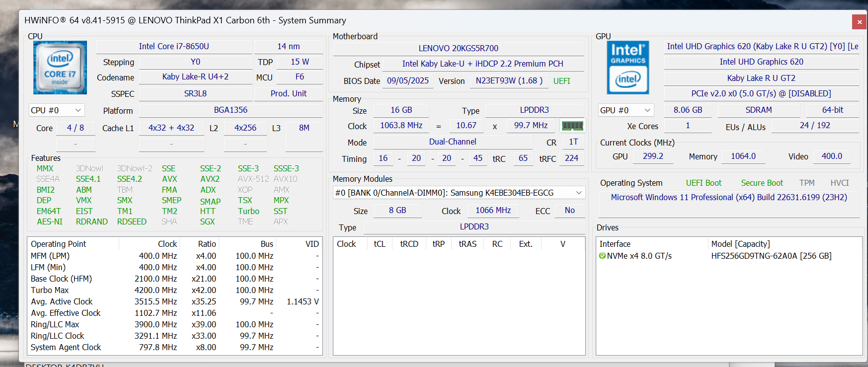Image resolution: width=868 pixels, height=367 pixels.
Task: Click the module clock 1066 MHz value
Action: click(x=493, y=211)
